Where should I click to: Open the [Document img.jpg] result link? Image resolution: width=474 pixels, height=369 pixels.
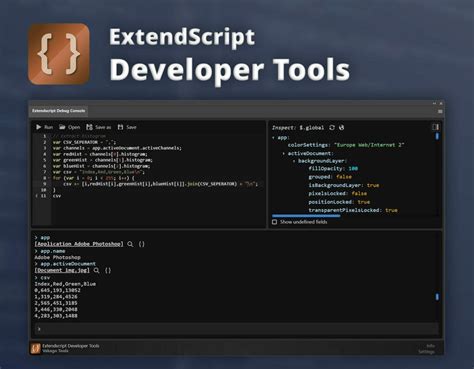pos(62,270)
